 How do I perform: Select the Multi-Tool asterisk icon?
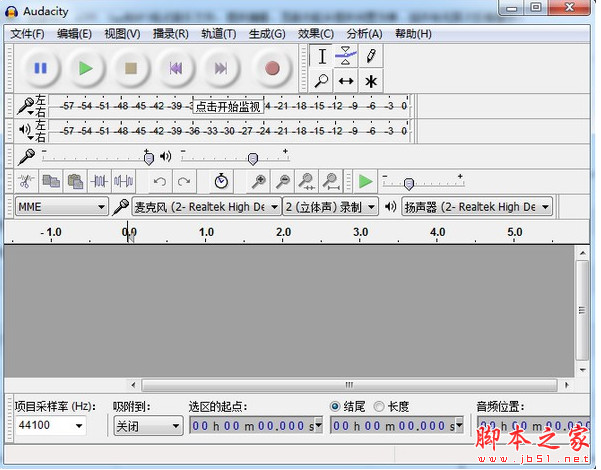click(371, 81)
